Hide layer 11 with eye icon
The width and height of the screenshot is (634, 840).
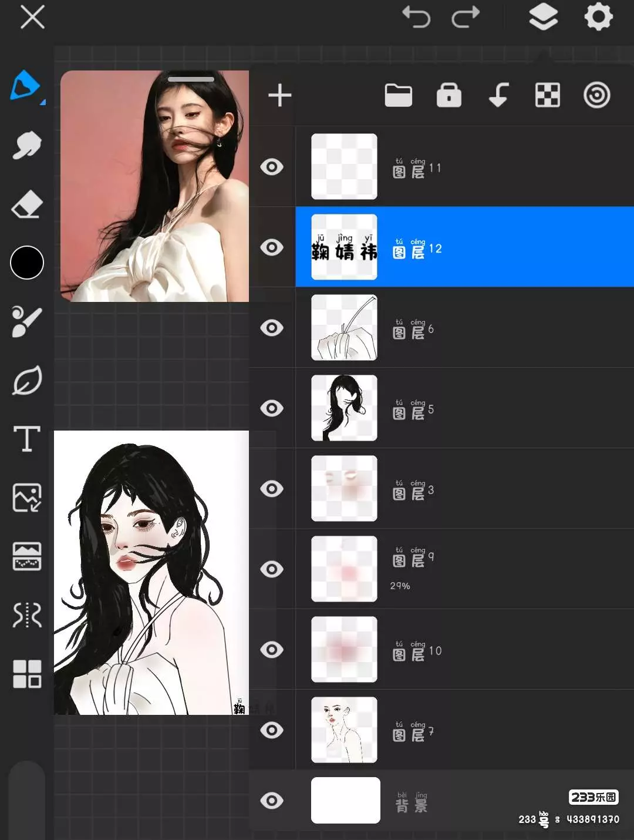click(272, 167)
